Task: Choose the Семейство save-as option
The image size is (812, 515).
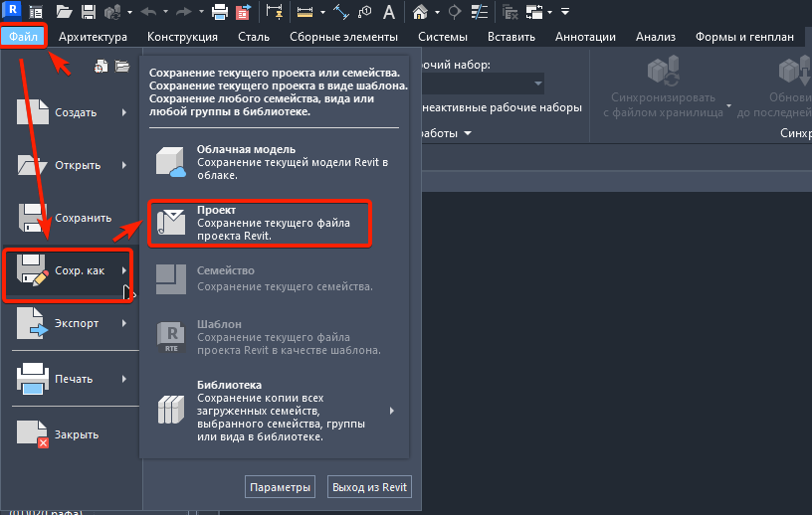Action: pyautogui.click(x=275, y=278)
